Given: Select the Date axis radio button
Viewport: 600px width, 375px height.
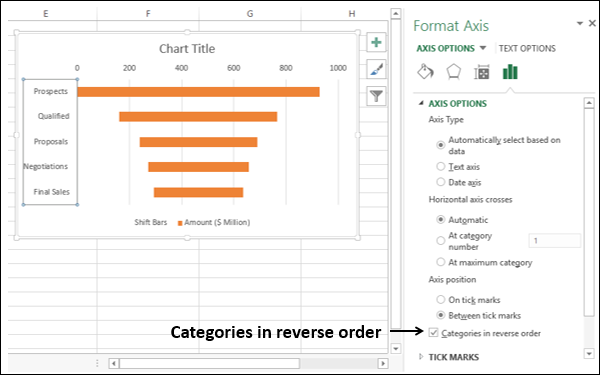Looking at the screenshot, I should tap(441, 182).
